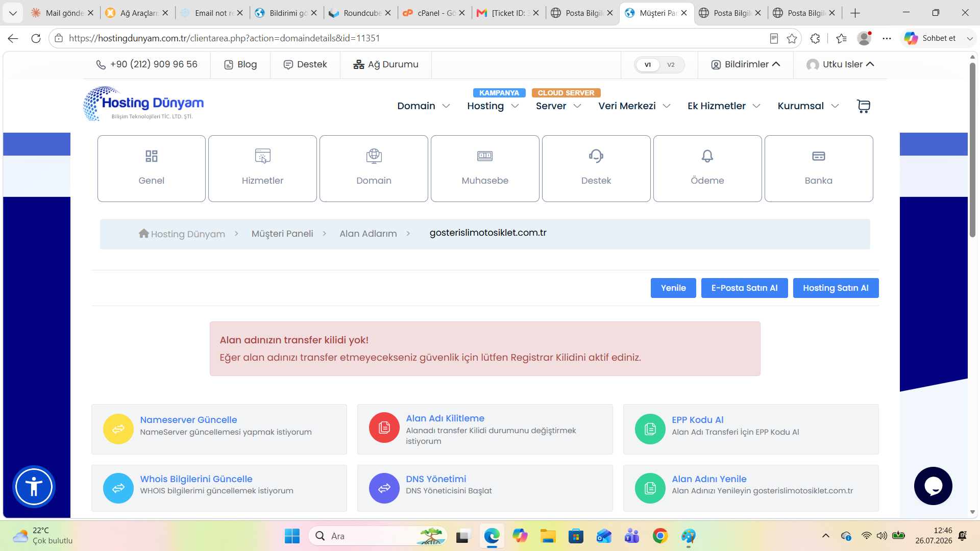
Task: Click the Windows taskbar search box
Action: pyautogui.click(x=378, y=536)
